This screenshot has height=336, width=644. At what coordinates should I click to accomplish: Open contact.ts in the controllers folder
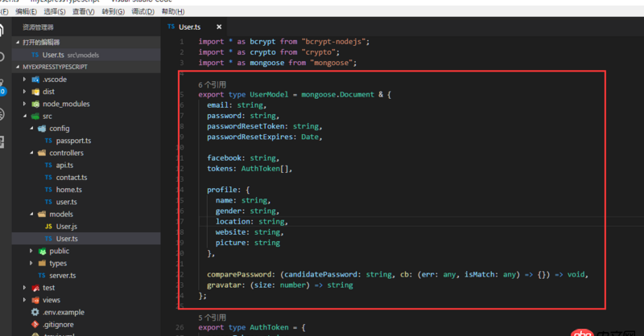[x=72, y=177]
